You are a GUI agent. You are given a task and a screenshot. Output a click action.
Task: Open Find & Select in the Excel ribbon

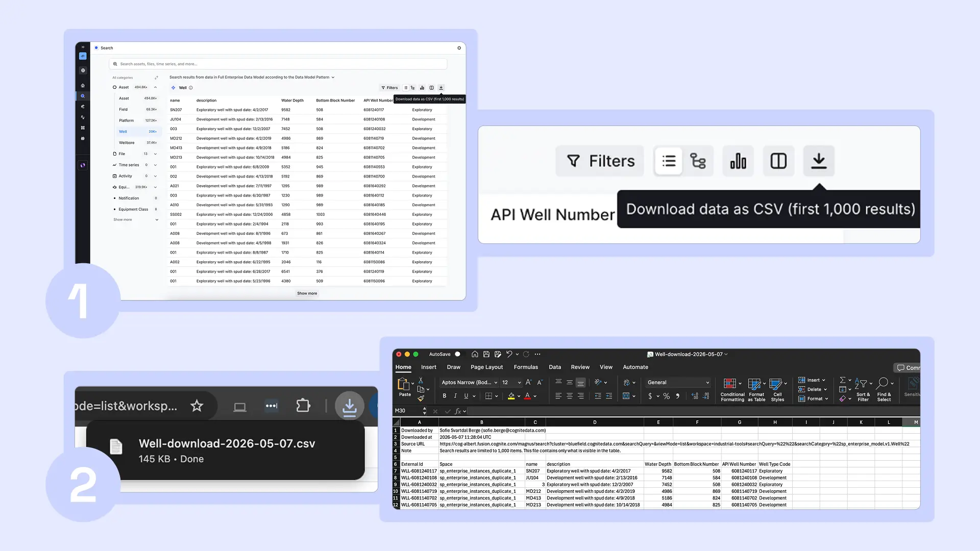[884, 390]
